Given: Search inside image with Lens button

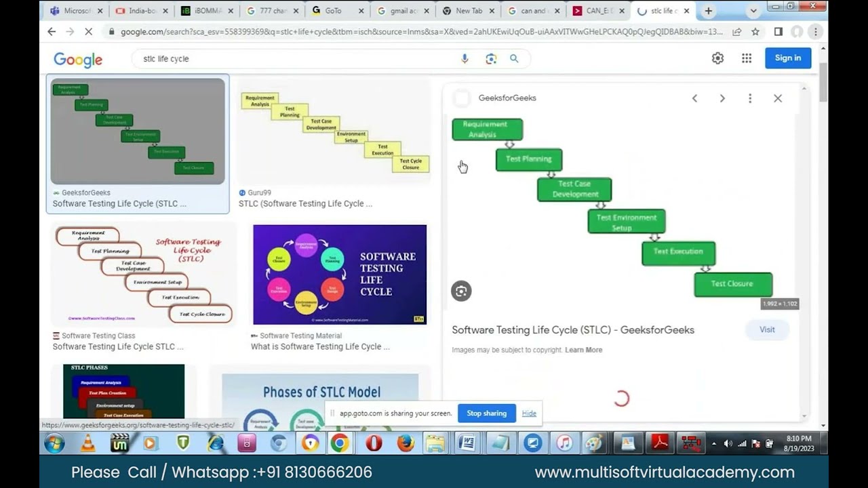Looking at the screenshot, I should (x=461, y=291).
